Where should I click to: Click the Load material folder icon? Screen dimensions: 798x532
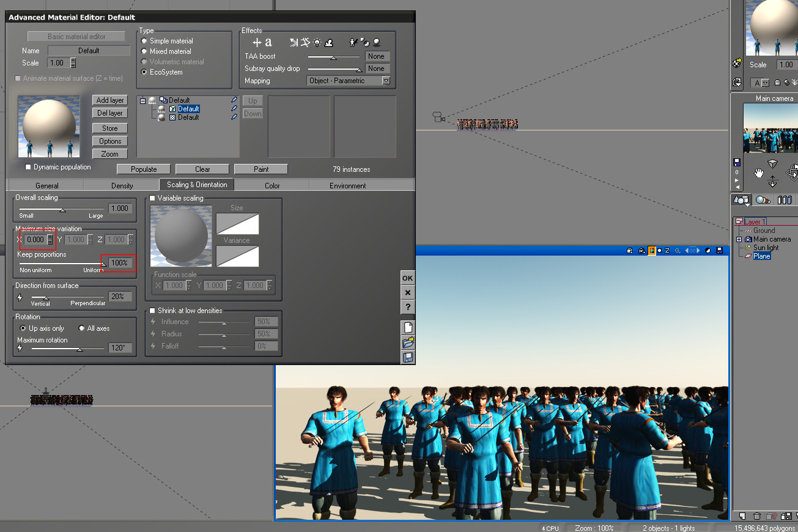pyautogui.click(x=408, y=342)
